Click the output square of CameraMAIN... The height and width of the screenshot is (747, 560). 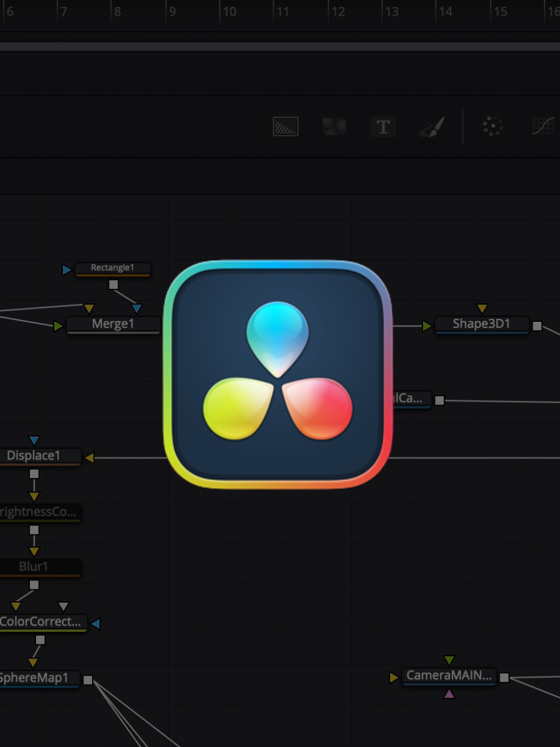(504, 677)
